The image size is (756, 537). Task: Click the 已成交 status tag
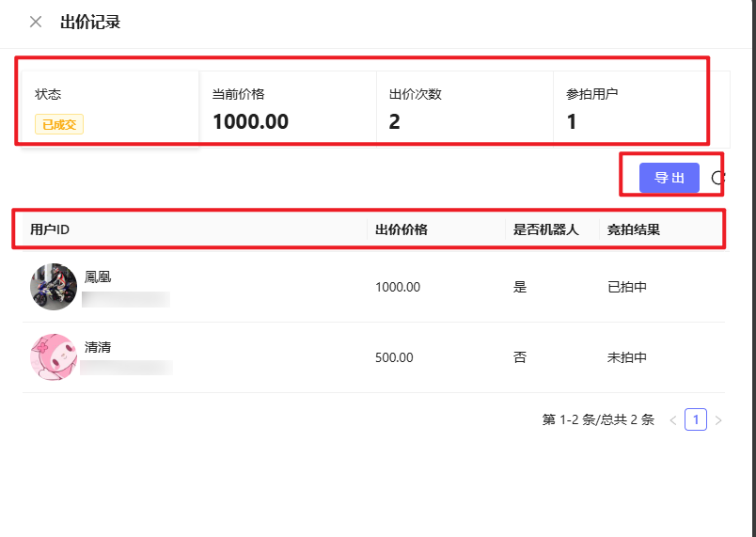(x=59, y=125)
